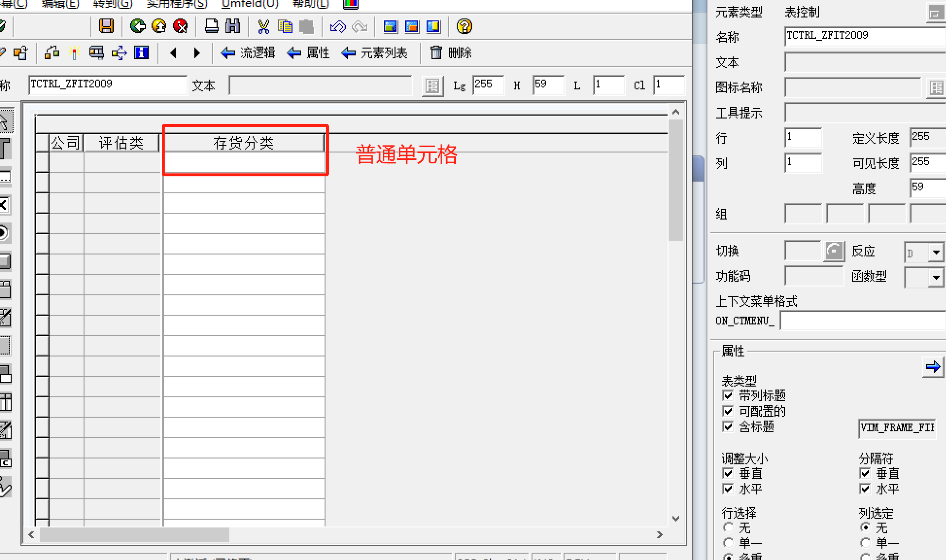This screenshot has height=560, width=946.
Task: Open the 函数型 dropdown list
Action: [936, 278]
